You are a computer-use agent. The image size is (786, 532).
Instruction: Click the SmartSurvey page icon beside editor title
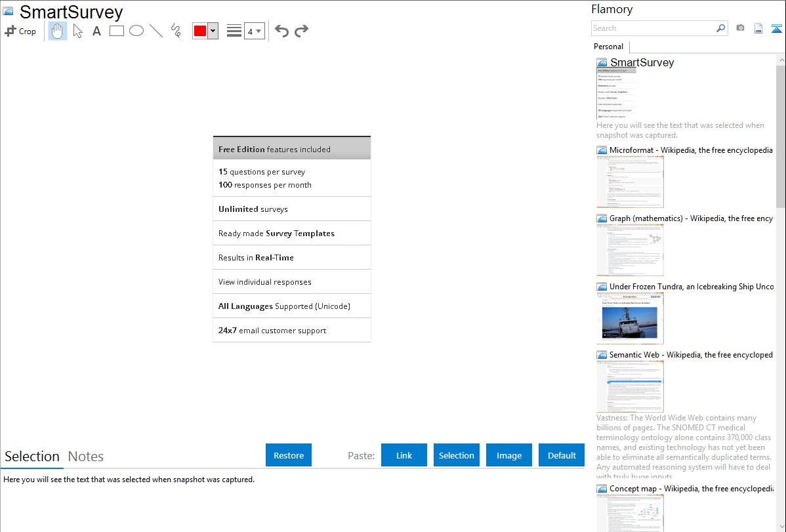8,11
